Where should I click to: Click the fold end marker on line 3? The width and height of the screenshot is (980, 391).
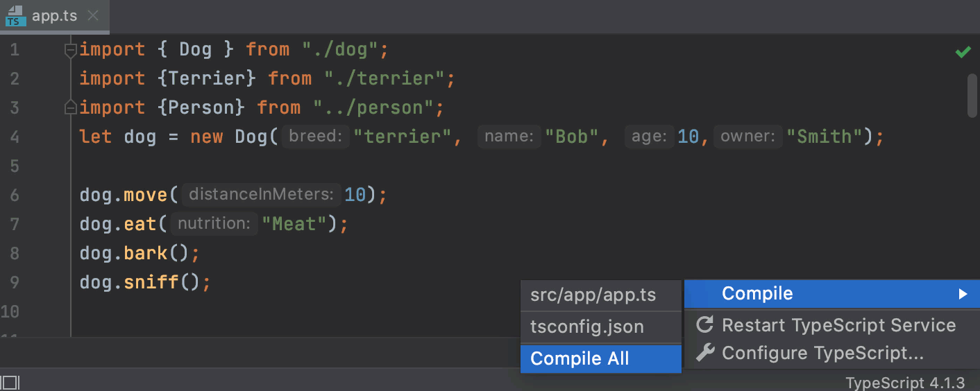(70, 108)
